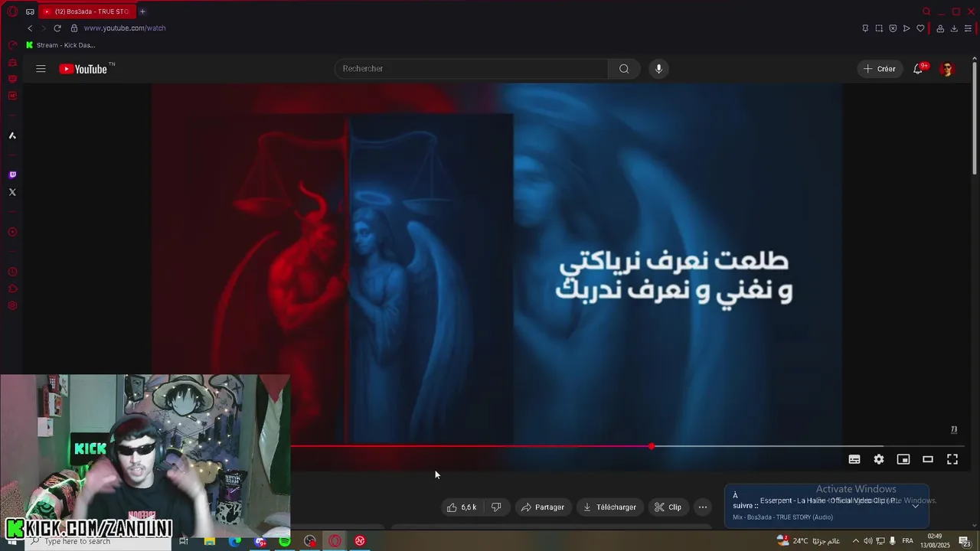980x551 pixels.
Task: Open Microsoft Edge from the taskbar
Action: (x=235, y=541)
